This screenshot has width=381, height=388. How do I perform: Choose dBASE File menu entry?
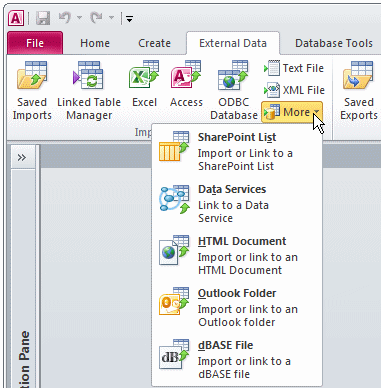pos(237,359)
